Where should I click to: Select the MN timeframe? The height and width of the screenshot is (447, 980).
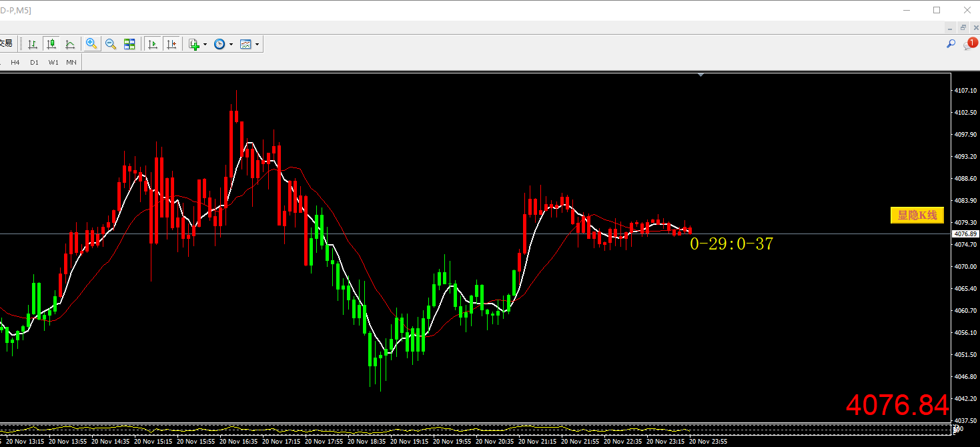pos(71,62)
